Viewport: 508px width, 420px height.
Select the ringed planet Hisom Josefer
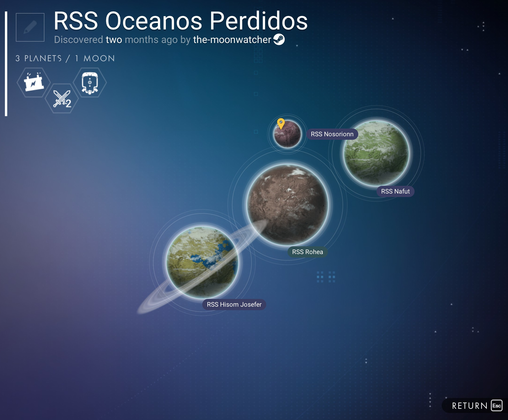[202, 262]
